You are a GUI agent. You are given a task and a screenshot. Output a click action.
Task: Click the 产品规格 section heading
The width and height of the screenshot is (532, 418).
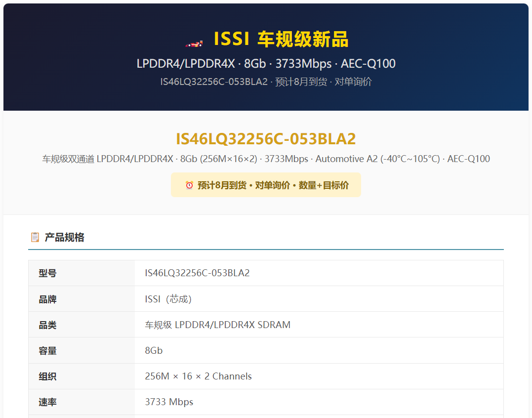[64, 237]
